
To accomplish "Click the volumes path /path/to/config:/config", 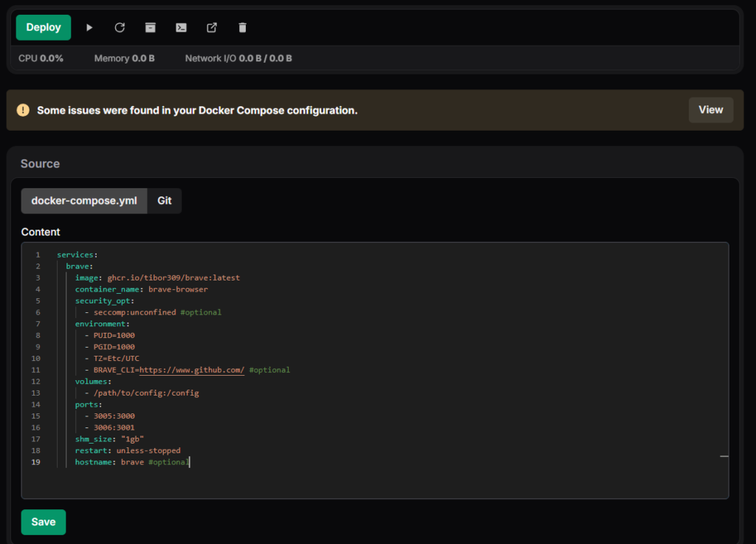I will coord(146,393).
